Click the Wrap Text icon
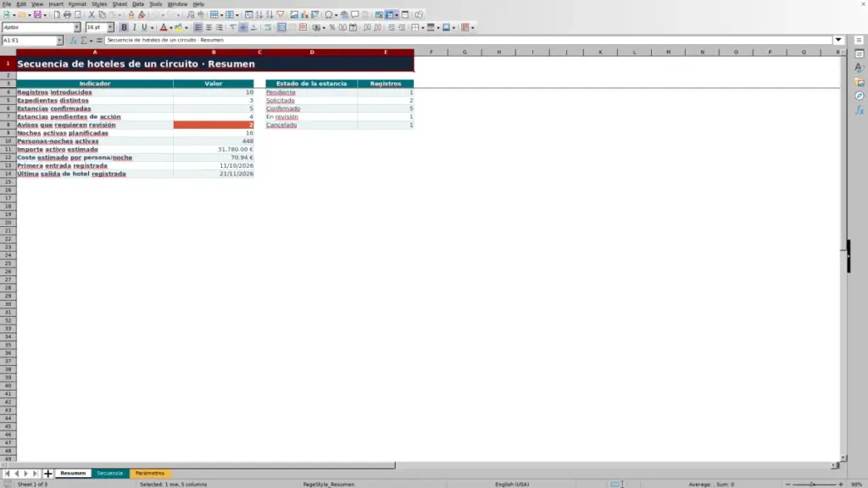Screen dimensions: 868x488 pos(268,28)
